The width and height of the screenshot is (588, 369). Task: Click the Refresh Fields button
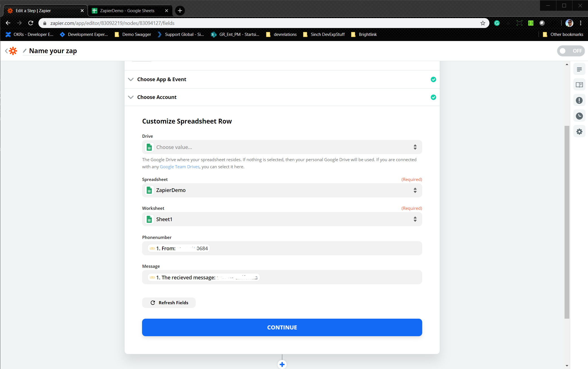click(x=169, y=303)
